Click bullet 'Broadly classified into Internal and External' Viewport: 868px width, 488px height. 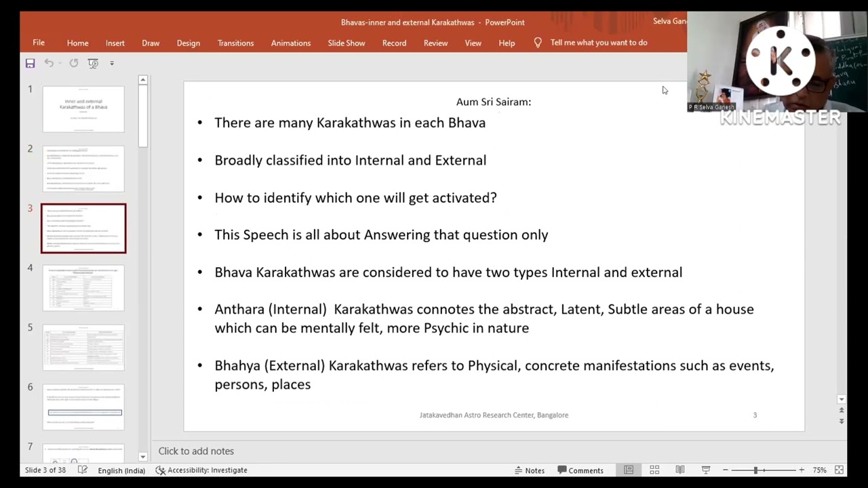click(x=350, y=160)
